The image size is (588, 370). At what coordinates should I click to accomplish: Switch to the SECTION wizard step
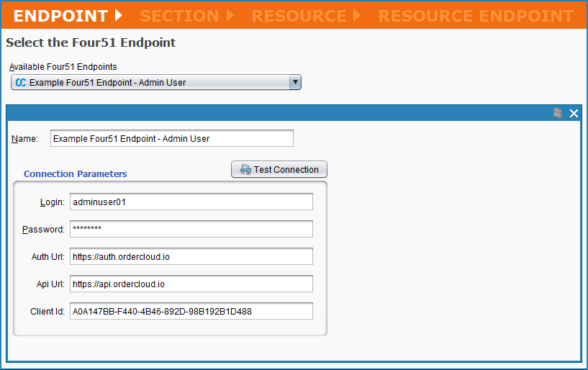coord(179,15)
